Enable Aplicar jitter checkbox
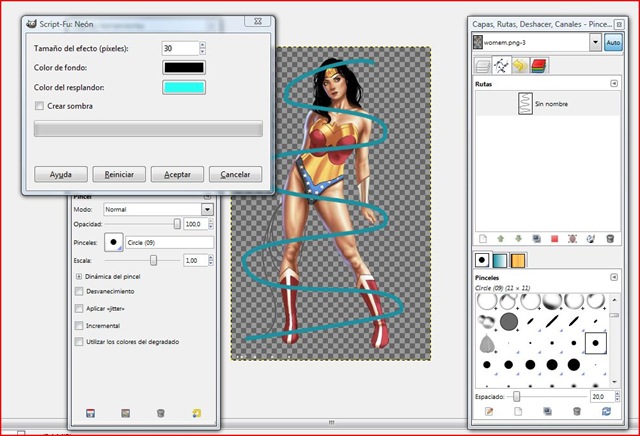The width and height of the screenshot is (640, 436). pyautogui.click(x=79, y=309)
